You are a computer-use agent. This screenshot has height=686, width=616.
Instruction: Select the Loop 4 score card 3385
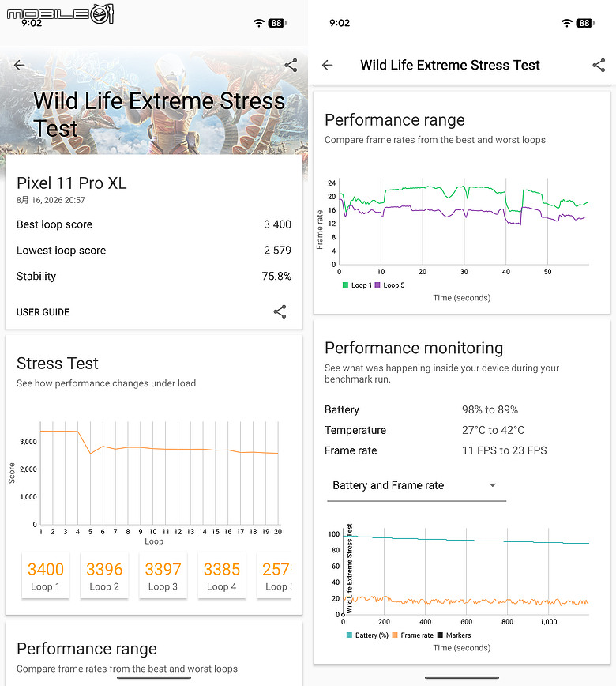[x=222, y=575]
